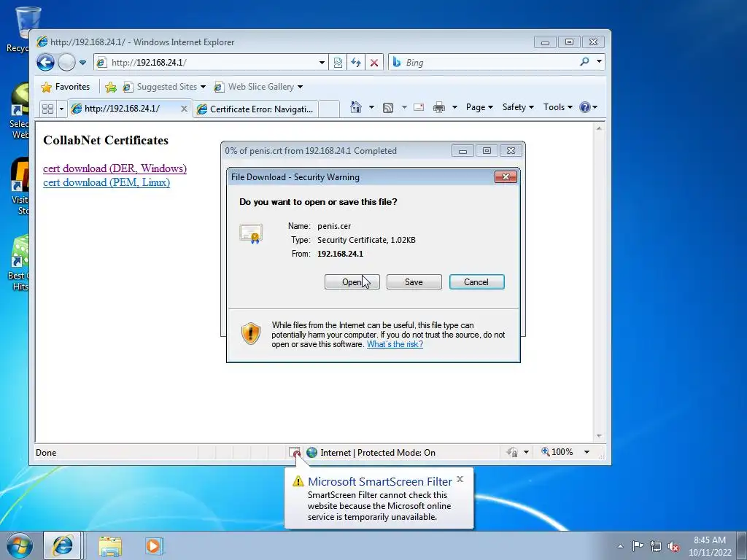This screenshot has width=747, height=560.
Task: Click the browser Back arrow button
Action: pos(46,63)
